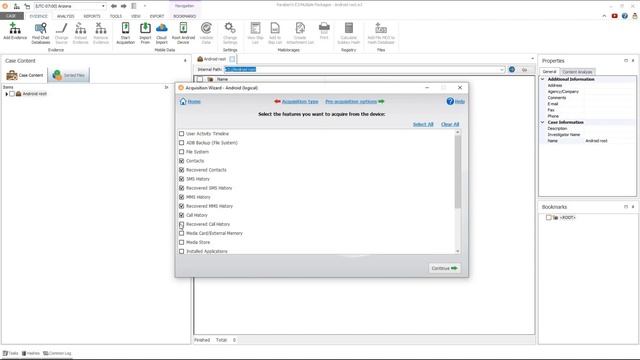Click the Reload Evidence icon
Image resolution: width=640 pixels, height=360 pixels.
click(80, 29)
